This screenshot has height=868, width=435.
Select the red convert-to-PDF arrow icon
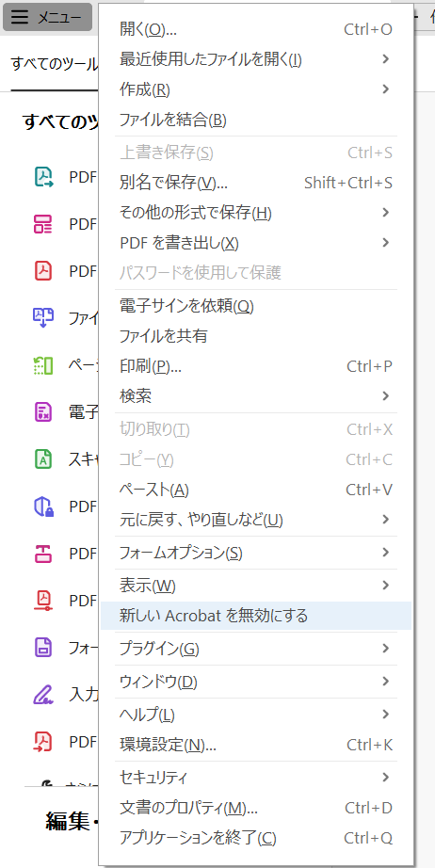[43, 741]
